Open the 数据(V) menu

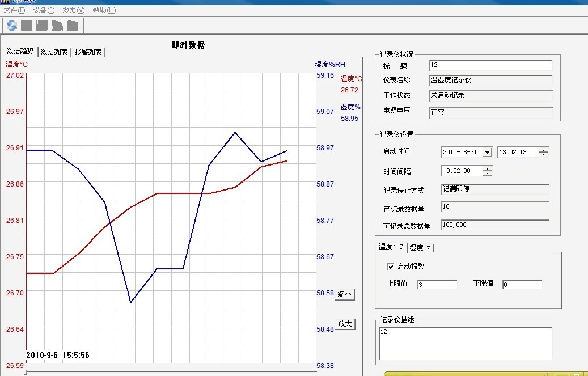click(74, 10)
